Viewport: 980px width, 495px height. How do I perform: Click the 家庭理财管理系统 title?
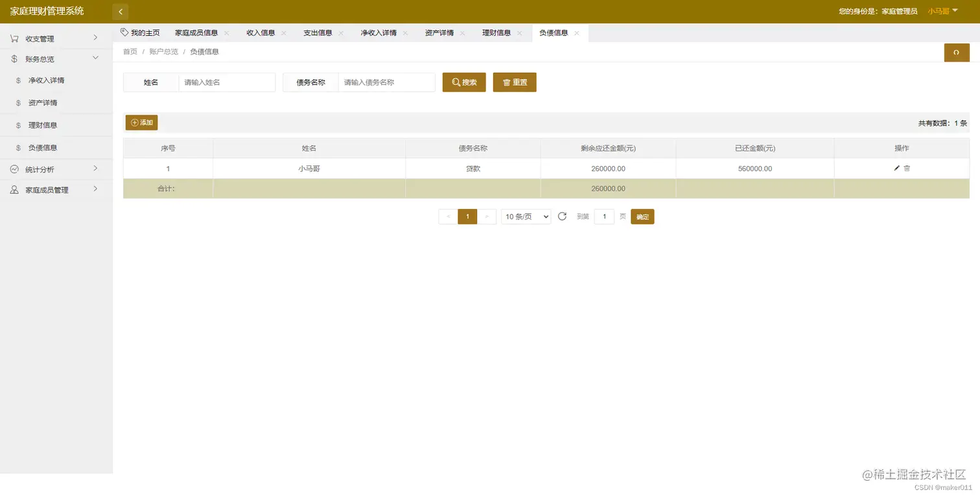click(47, 11)
